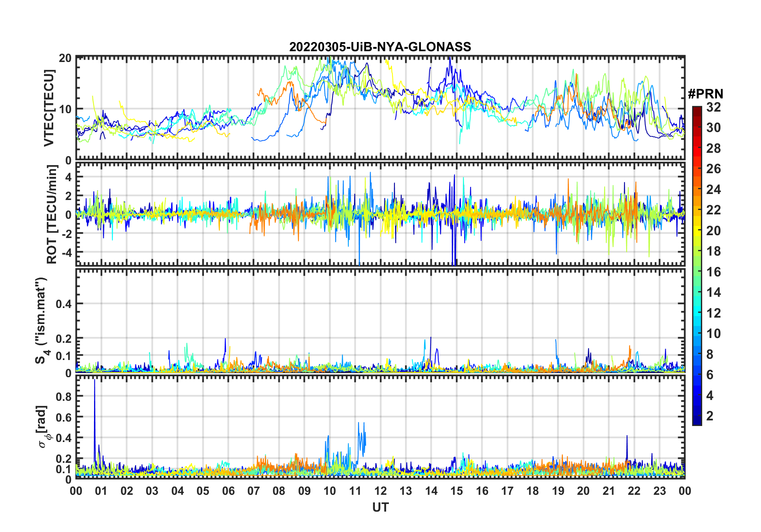
Task: Click x-axis tick label 23
Action: (x=659, y=491)
